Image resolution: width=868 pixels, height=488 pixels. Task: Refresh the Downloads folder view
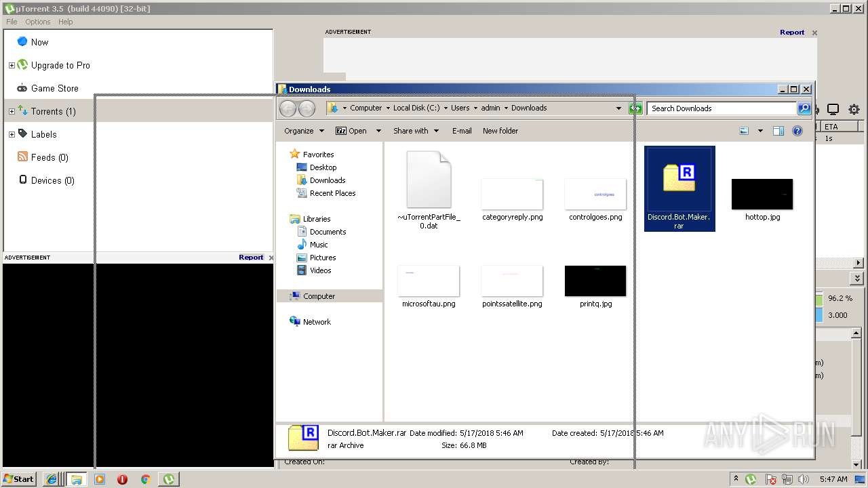tap(635, 108)
